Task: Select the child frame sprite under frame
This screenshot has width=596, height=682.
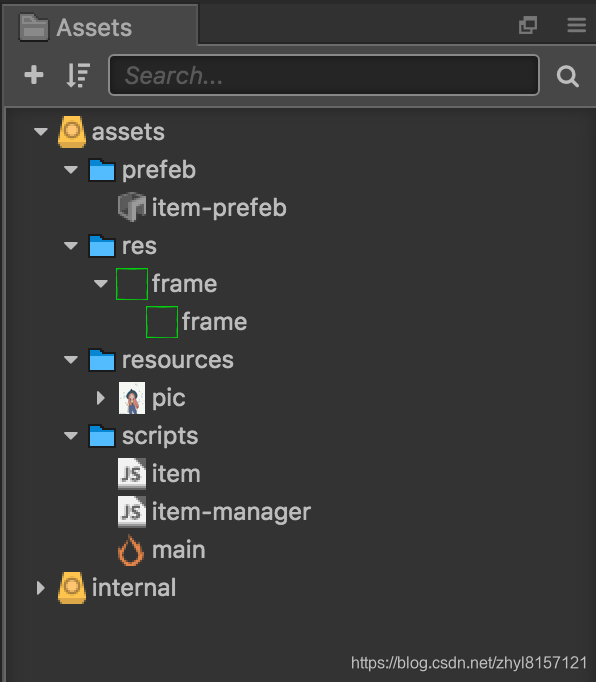Action: point(197,322)
